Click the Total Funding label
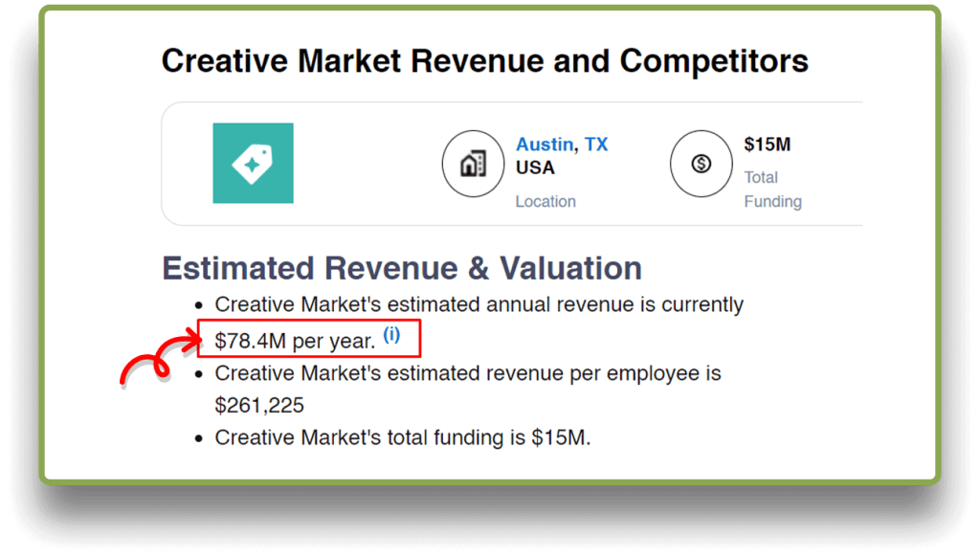Image resolution: width=980 pixels, height=558 pixels. 772,189
